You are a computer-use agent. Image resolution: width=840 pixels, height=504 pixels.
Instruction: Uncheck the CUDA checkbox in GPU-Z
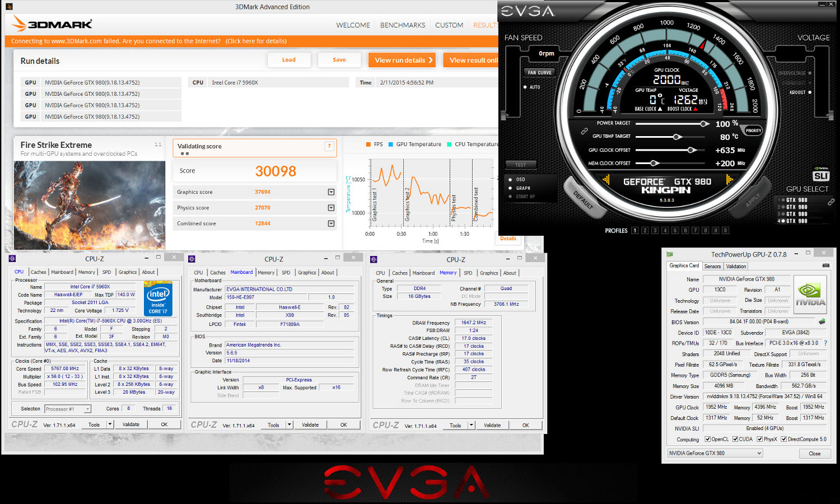(735, 439)
